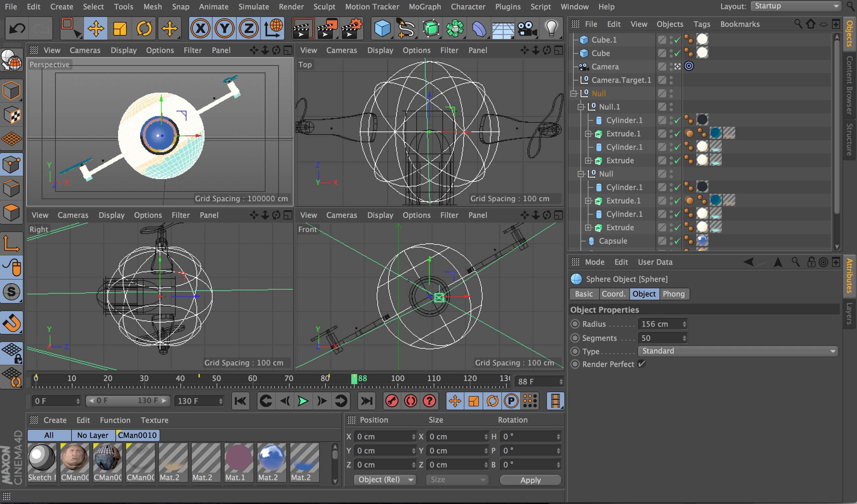Image resolution: width=857 pixels, height=504 pixels.
Task: Enable Texture mode checkerboard cube icon
Action: pos(11,115)
